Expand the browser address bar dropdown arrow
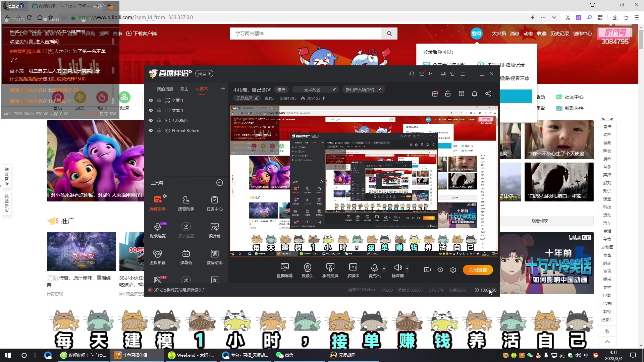644x362 pixels. tap(554, 17)
